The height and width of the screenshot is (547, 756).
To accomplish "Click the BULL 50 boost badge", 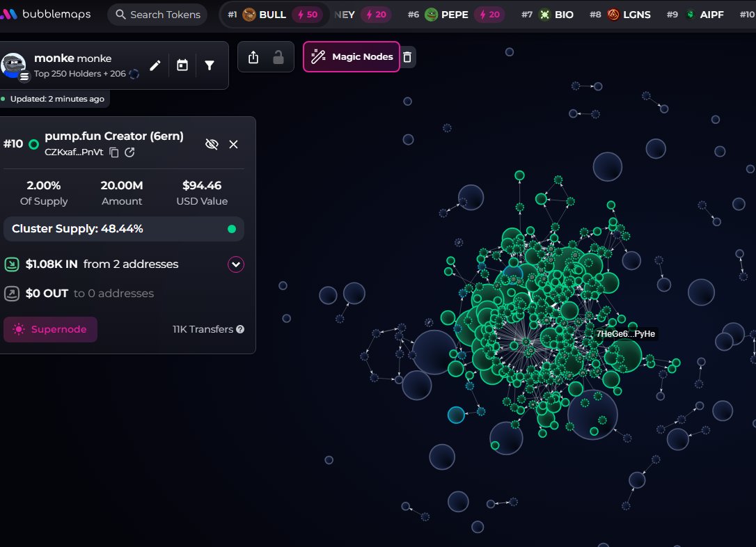I will point(307,15).
